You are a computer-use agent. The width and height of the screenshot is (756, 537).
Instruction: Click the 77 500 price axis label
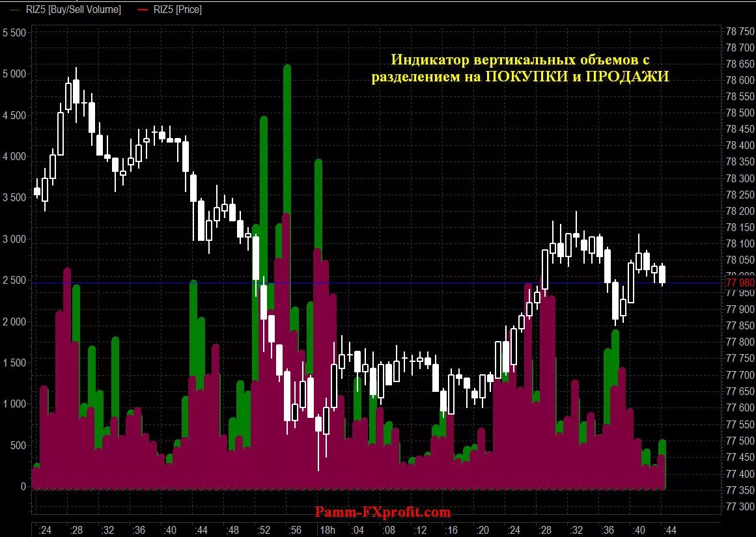(x=740, y=441)
